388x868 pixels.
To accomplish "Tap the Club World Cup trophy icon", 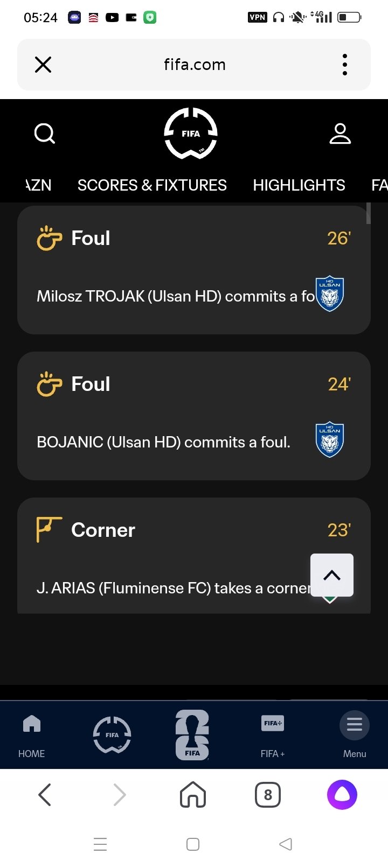I will tap(192, 734).
